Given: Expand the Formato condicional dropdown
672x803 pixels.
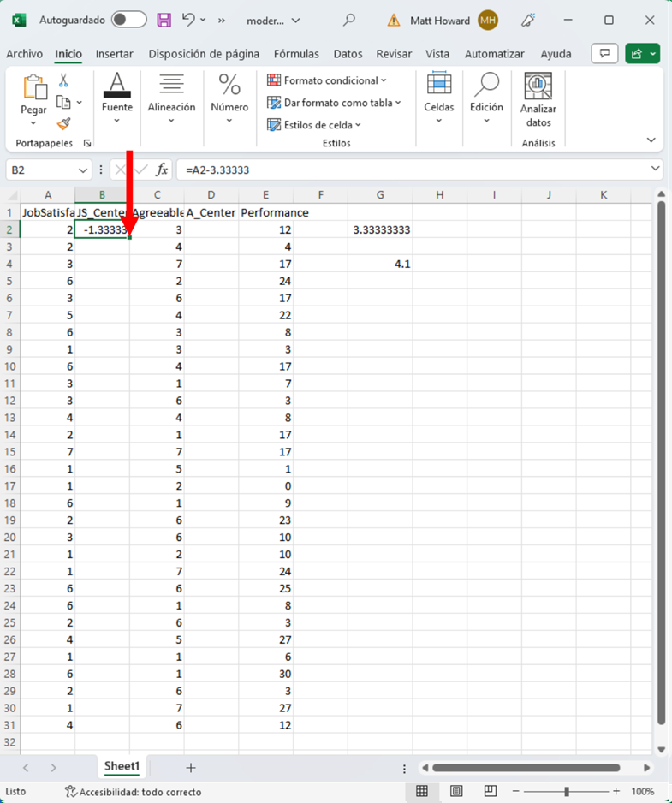Looking at the screenshot, I should coord(327,80).
